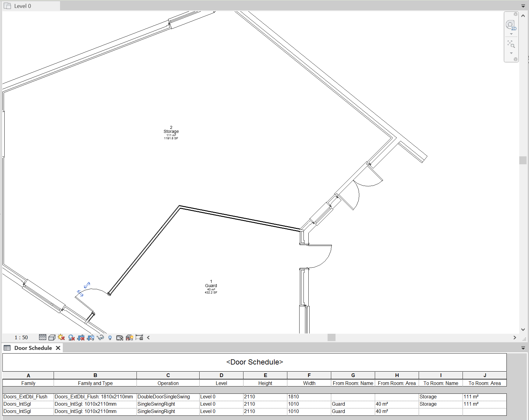Expand dropdown arrow under Zoom icon

tap(511, 53)
